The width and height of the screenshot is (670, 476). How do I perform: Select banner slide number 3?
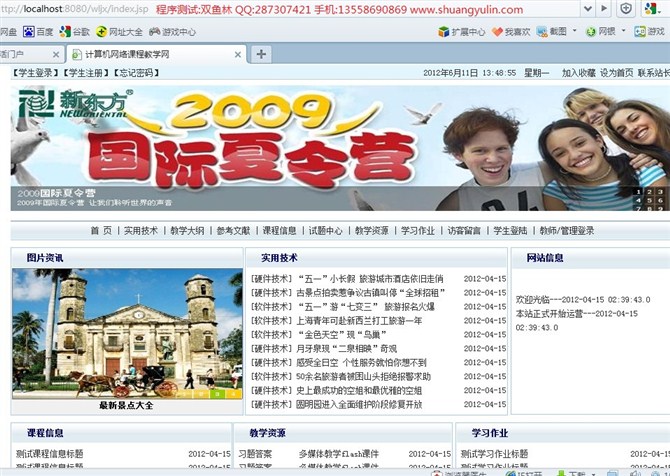pyautogui.click(x=660, y=192)
